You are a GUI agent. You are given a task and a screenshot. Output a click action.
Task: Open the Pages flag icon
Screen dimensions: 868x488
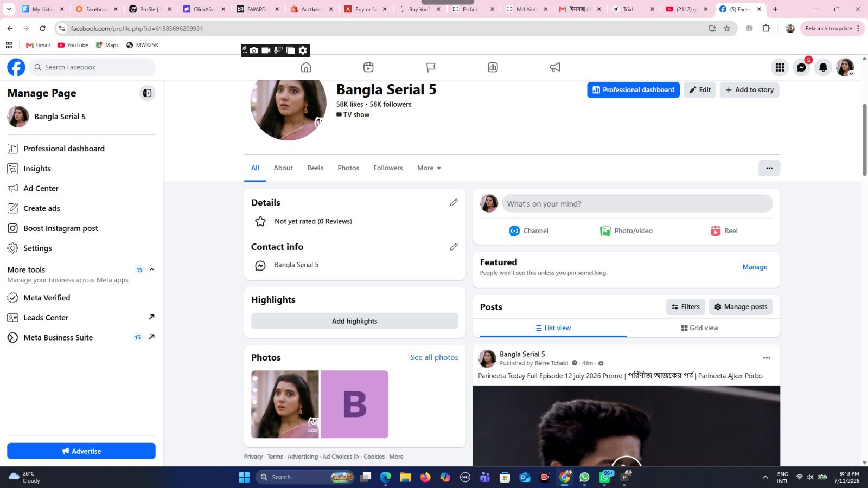tap(431, 67)
